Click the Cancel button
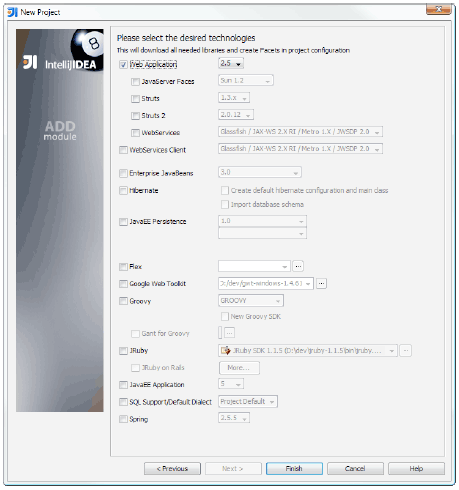The image size is (459, 490). click(355, 468)
